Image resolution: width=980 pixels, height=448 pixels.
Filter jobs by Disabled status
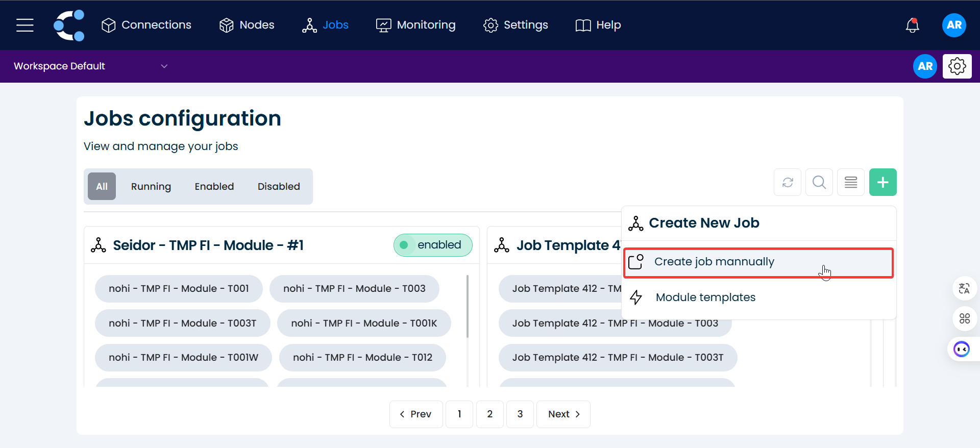click(x=279, y=187)
